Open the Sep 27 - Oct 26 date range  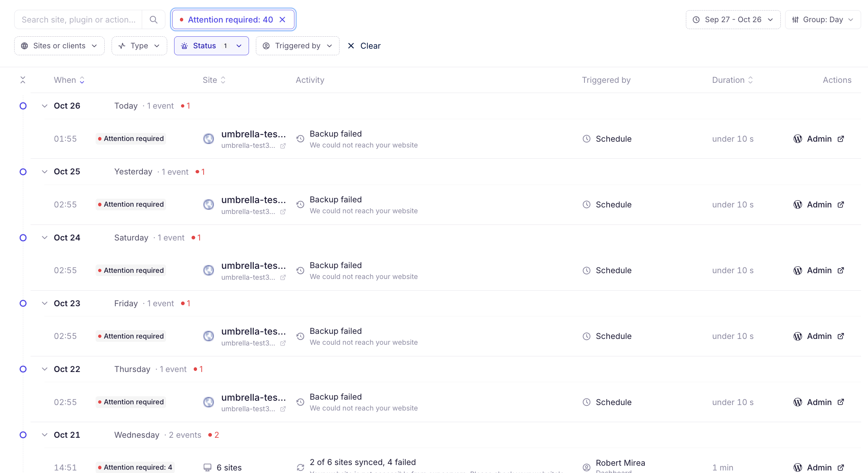point(733,20)
